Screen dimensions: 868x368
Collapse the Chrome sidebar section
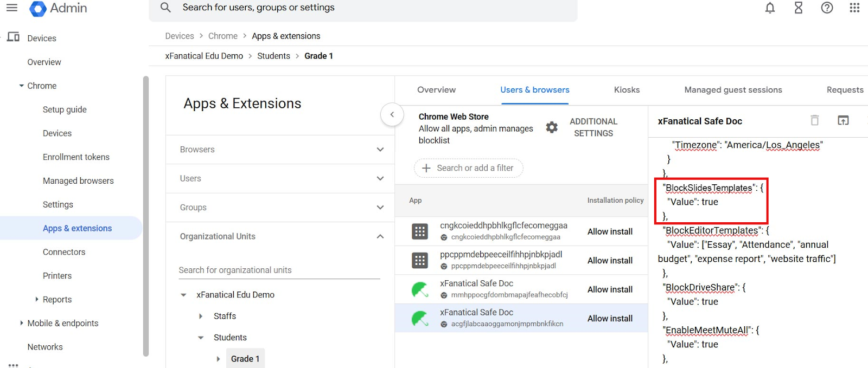(21, 86)
